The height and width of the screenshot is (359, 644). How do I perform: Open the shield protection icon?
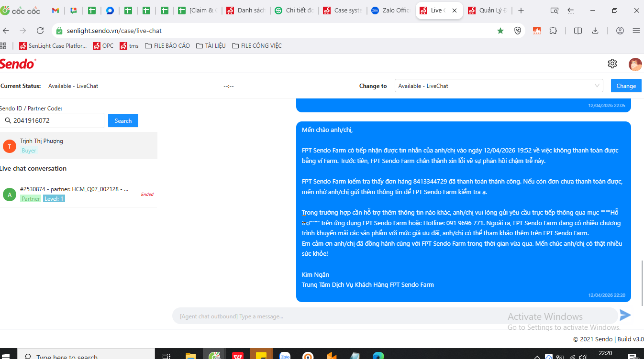[518, 31]
